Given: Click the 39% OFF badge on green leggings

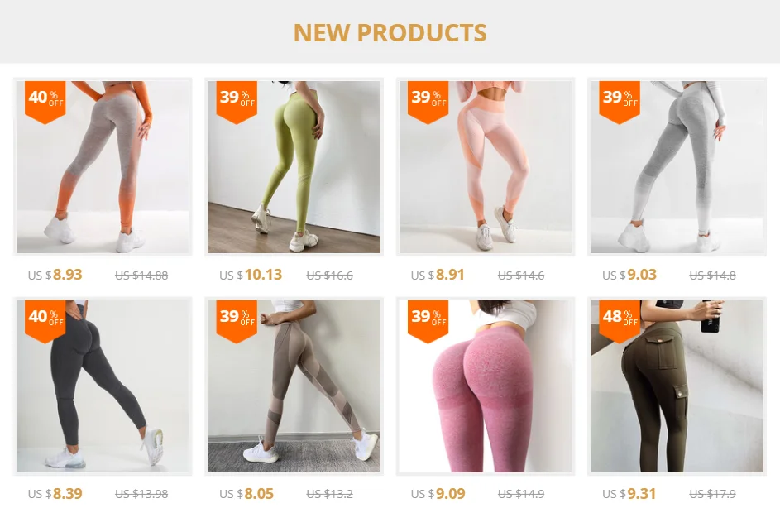Looking at the screenshot, I should click(x=237, y=102).
